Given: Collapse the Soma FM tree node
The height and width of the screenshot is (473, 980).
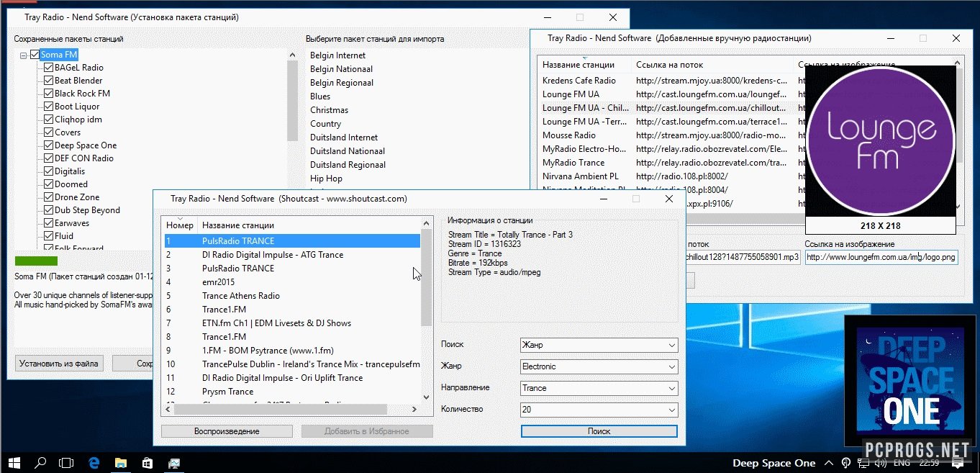Looking at the screenshot, I should [24, 55].
